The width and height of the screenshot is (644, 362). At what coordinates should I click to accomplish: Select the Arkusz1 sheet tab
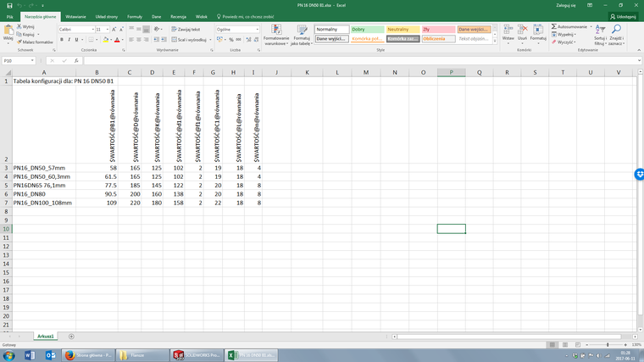click(x=45, y=337)
